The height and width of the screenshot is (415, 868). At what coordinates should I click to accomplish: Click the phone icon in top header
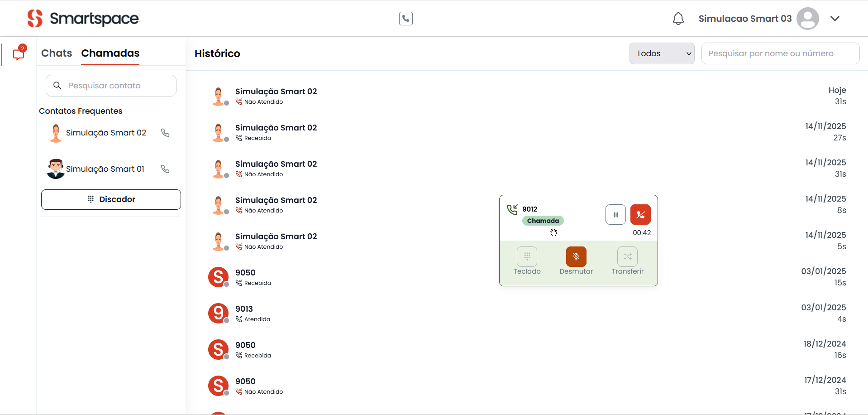tap(405, 19)
